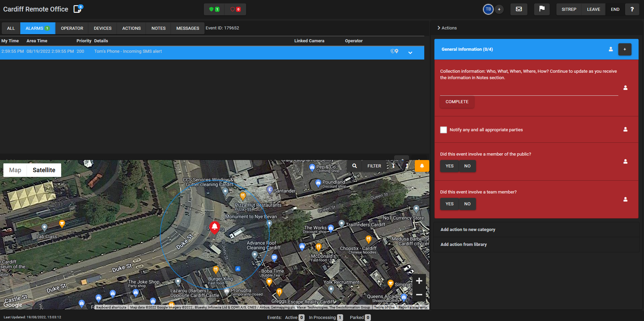
Task: Open the Cardiff Remote Office notes icon
Action: pos(78,9)
